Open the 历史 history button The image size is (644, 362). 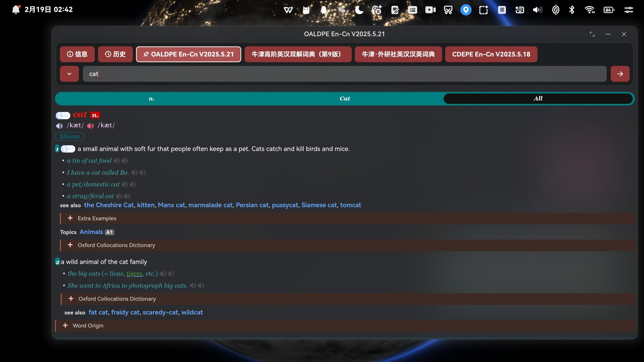tap(115, 54)
